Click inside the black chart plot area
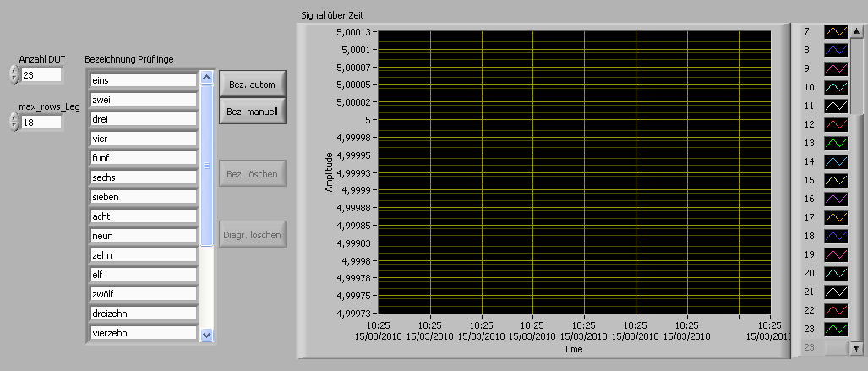This screenshot has width=868, height=371. click(x=574, y=172)
